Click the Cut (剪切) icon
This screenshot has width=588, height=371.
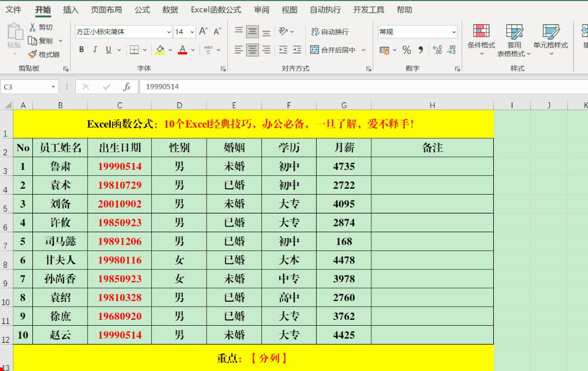(x=39, y=26)
